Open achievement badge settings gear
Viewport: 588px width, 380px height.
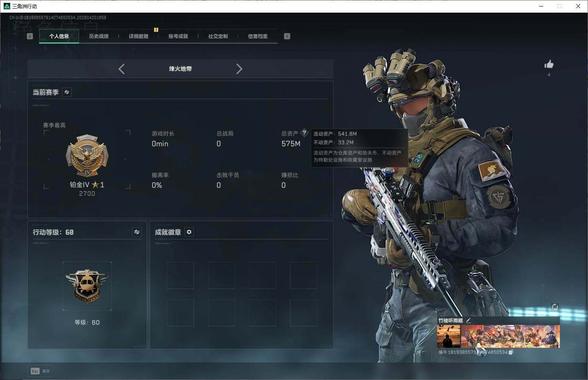point(189,232)
